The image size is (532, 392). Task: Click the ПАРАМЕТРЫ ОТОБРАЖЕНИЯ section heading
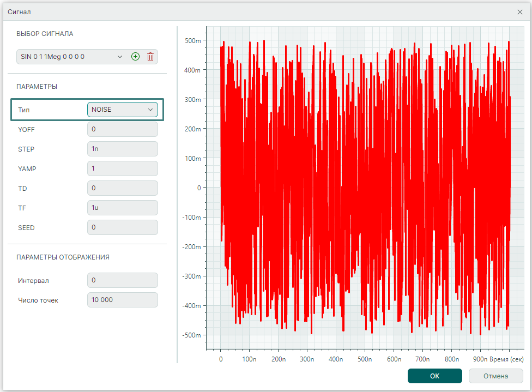[63, 257]
